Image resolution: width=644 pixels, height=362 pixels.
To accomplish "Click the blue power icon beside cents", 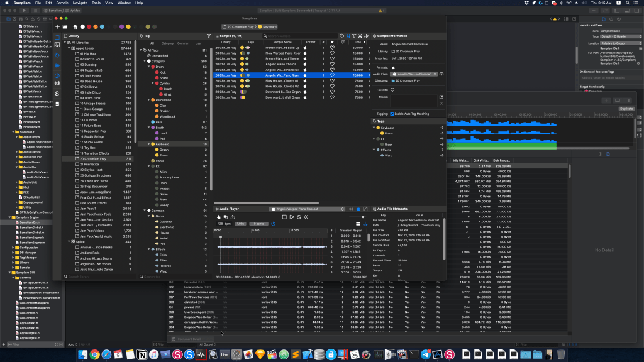I will click(x=274, y=223).
